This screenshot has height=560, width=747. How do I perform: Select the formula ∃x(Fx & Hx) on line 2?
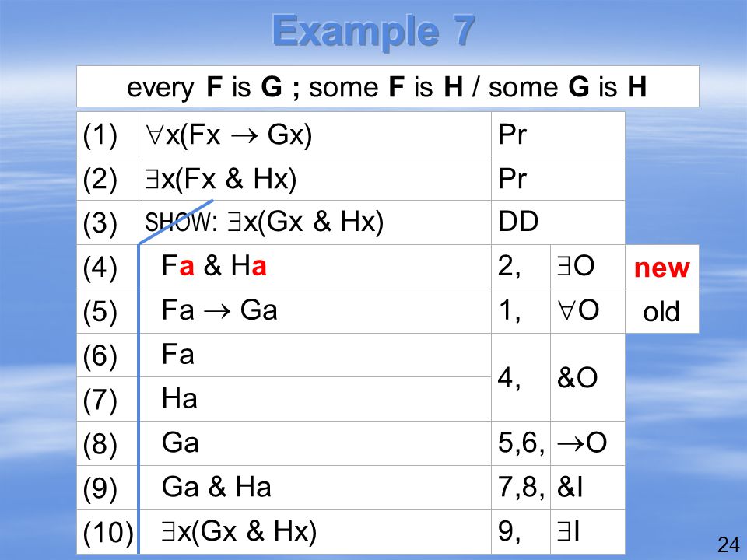pyautogui.click(x=220, y=179)
